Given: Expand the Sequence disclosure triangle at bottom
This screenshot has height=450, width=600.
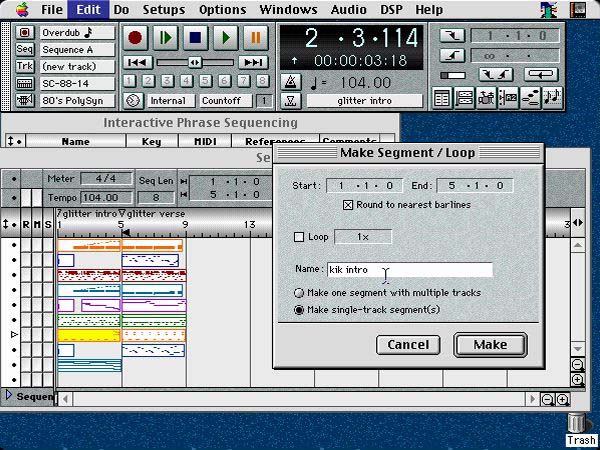Looking at the screenshot, I should (x=9, y=396).
